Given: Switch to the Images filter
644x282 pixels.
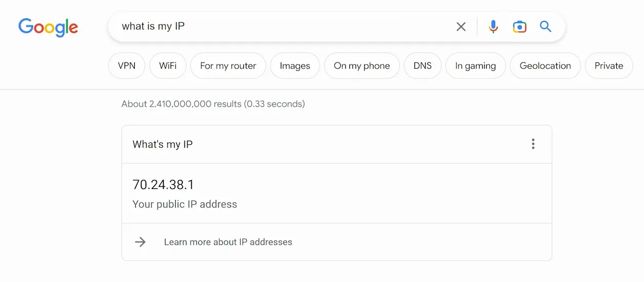Looking at the screenshot, I should (295, 66).
